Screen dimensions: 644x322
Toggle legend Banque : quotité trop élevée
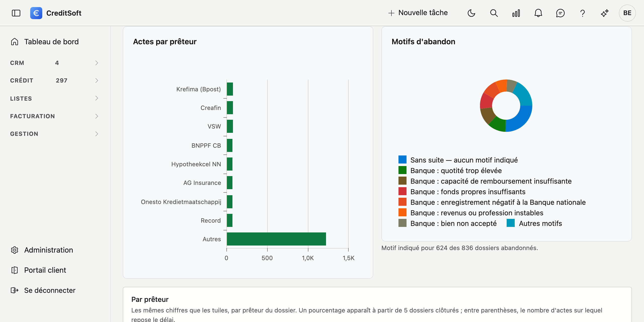(x=450, y=171)
